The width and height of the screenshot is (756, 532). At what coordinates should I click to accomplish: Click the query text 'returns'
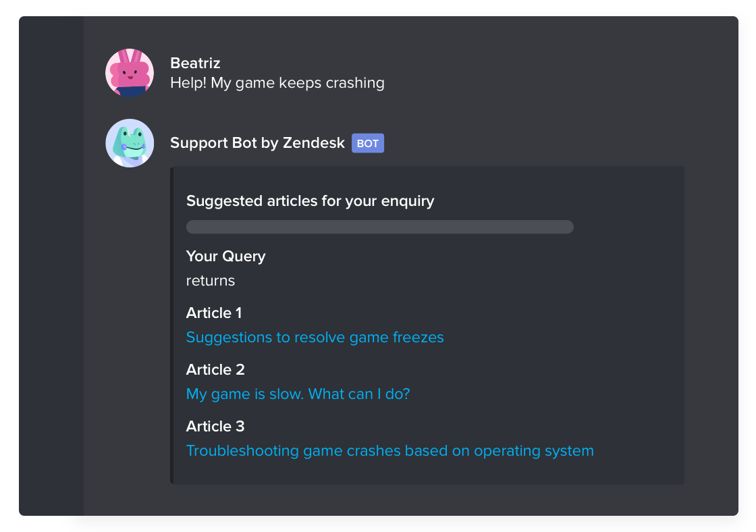click(x=210, y=281)
